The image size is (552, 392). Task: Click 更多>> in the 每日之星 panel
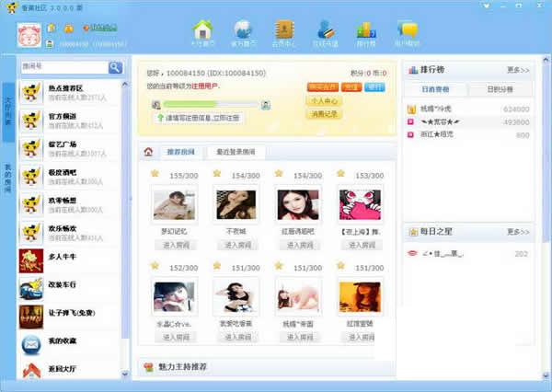(x=518, y=232)
